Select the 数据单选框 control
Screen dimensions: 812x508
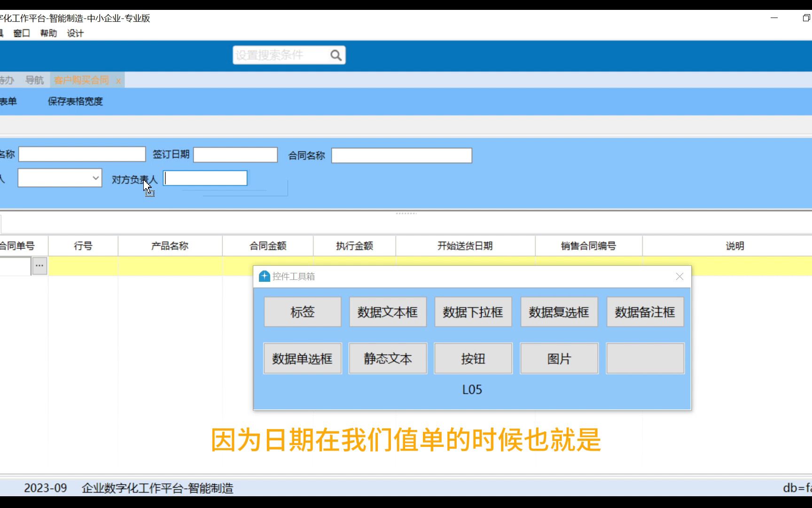pyautogui.click(x=302, y=358)
